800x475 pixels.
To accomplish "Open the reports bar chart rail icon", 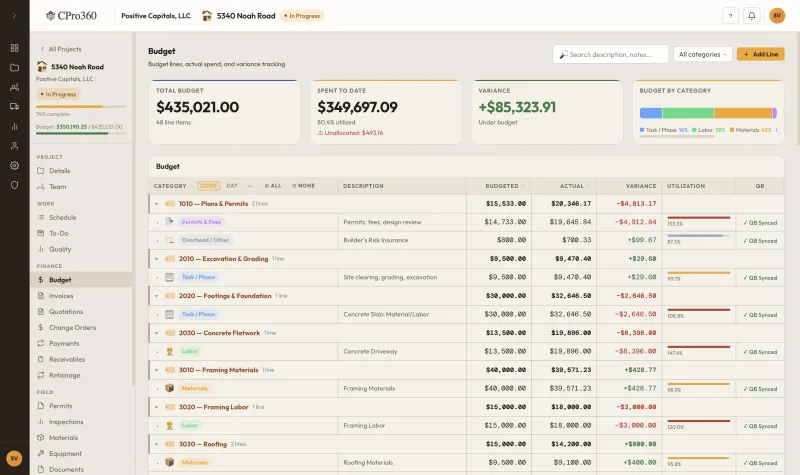I will point(14,126).
